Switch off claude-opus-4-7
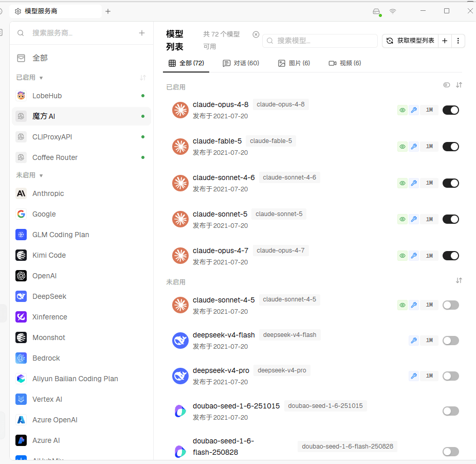Image resolution: width=476 pixels, height=464 pixels. coord(451,256)
